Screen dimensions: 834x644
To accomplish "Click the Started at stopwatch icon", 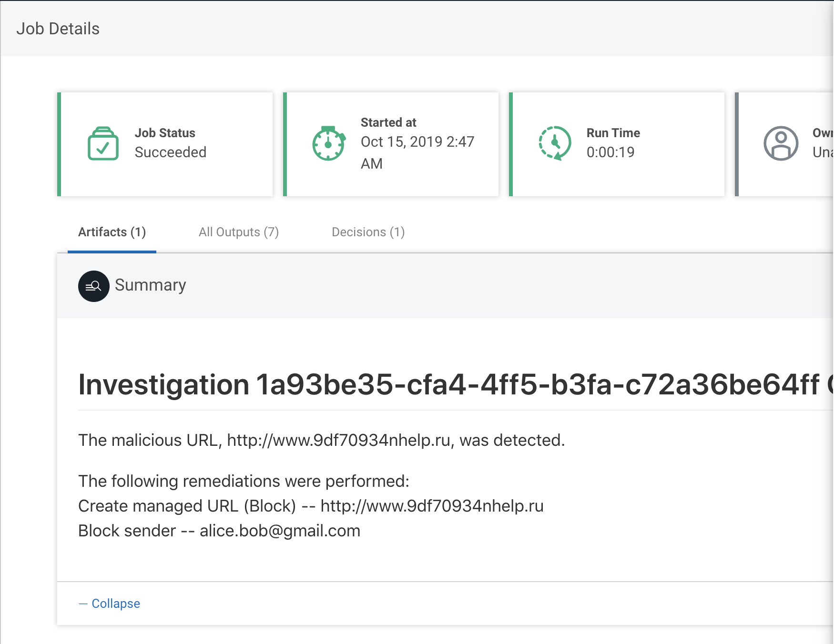I will tap(328, 143).
